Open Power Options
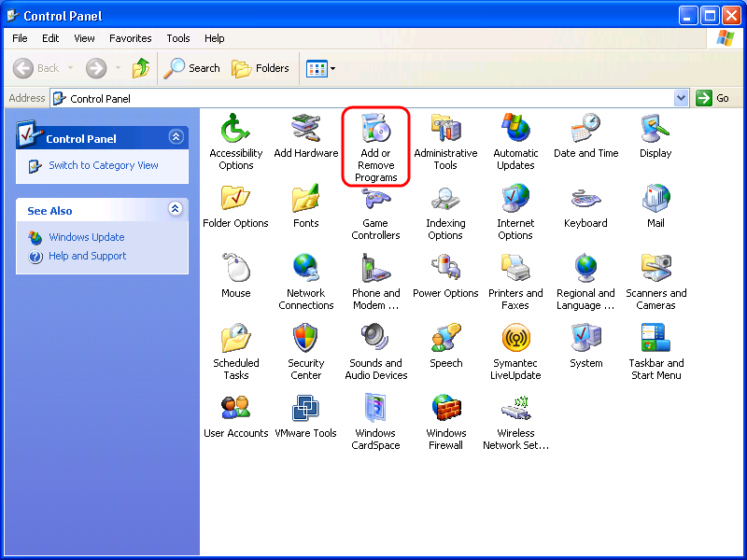This screenshot has height=560, width=747. coord(445,276)
